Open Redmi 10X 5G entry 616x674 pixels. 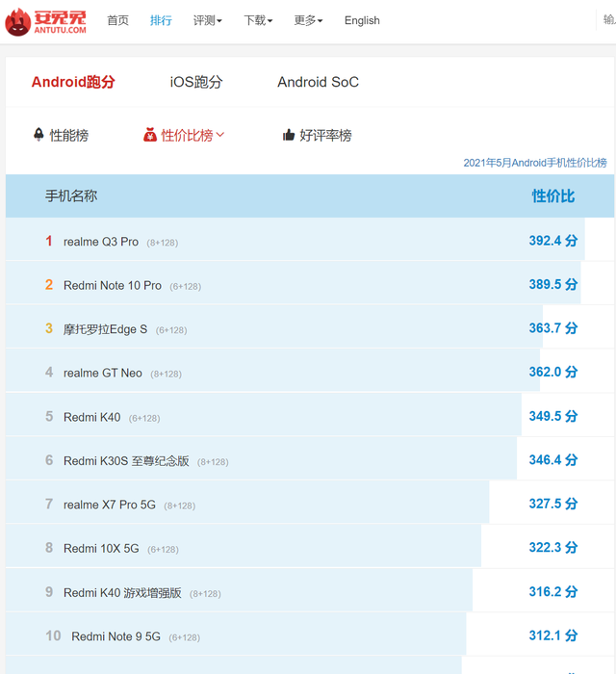coord(101,549)
